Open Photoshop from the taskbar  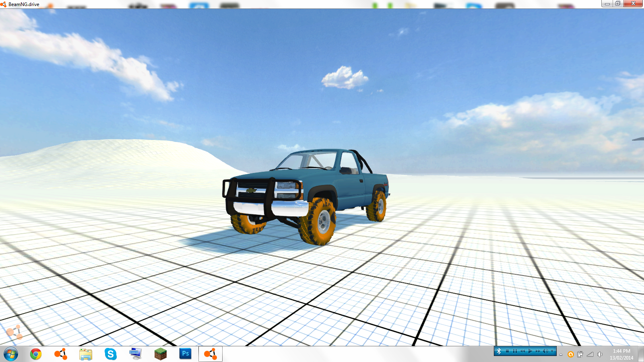click(185, 354)
